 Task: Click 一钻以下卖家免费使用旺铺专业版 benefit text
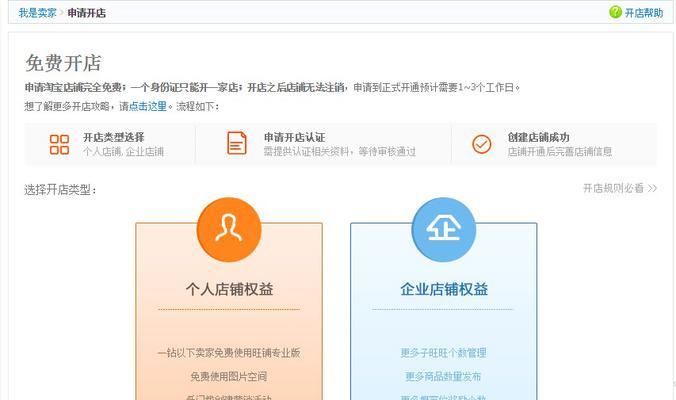tap(228, 353)
